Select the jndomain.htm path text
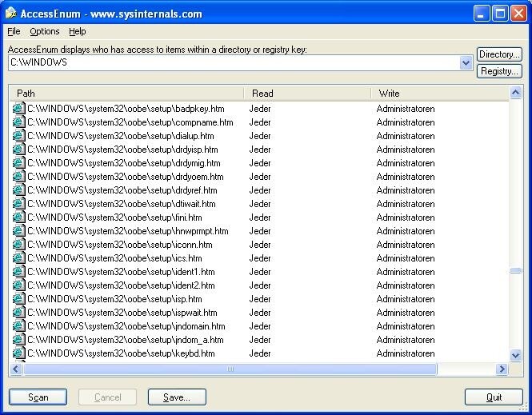532x415 pixels. click(126, 325)
